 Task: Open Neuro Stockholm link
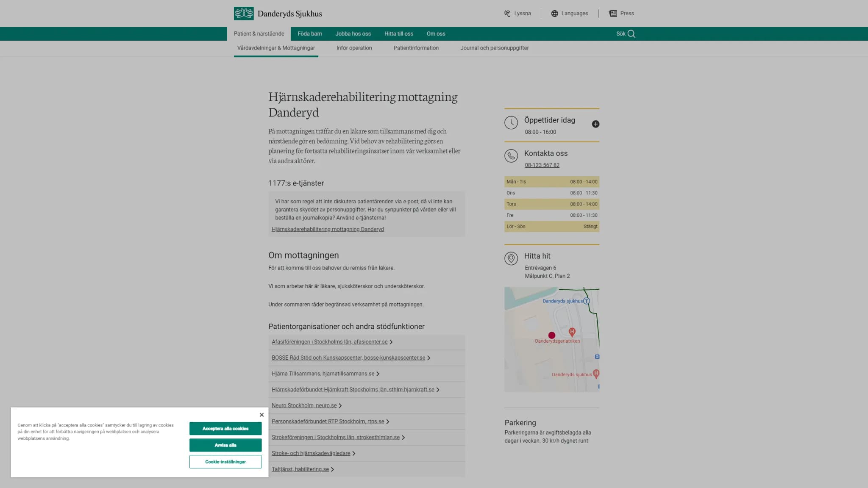[x=304, y=406]
